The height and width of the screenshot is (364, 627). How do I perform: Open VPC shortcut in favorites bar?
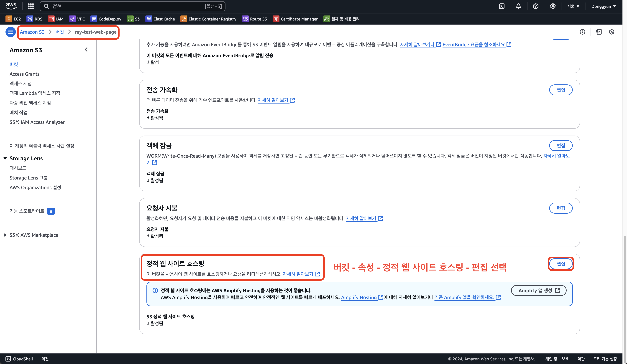(77, 19)
